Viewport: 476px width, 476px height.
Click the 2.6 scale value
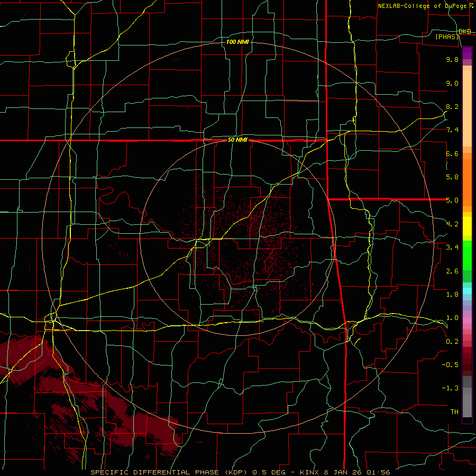tap(452, 271)
